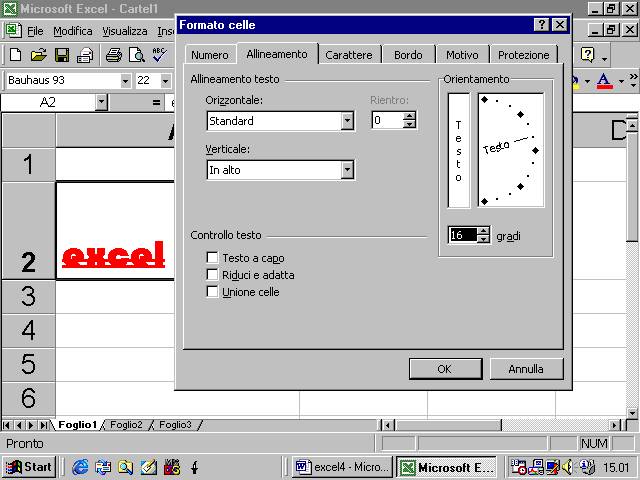The width and height of the screenshot is (640, 480).
Task: Open the File menu
Action: pyautogui.click(x=35, y=31)
